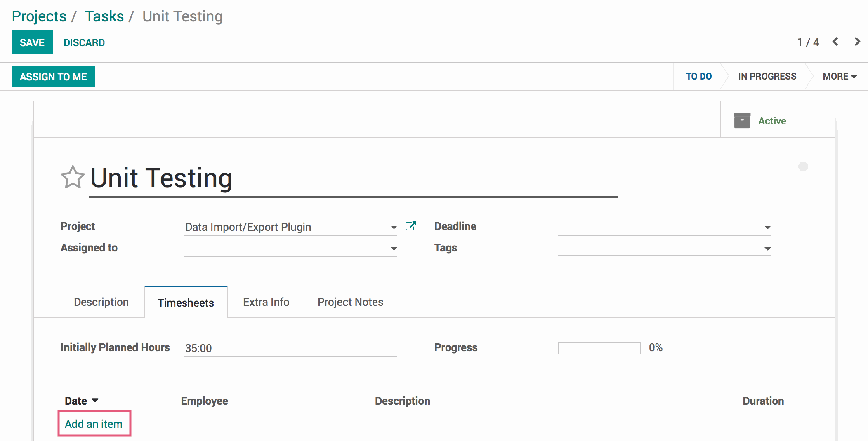The image size is (868, 441).
Task: Click the archive box Active icon
Action: tap(742, 120)
